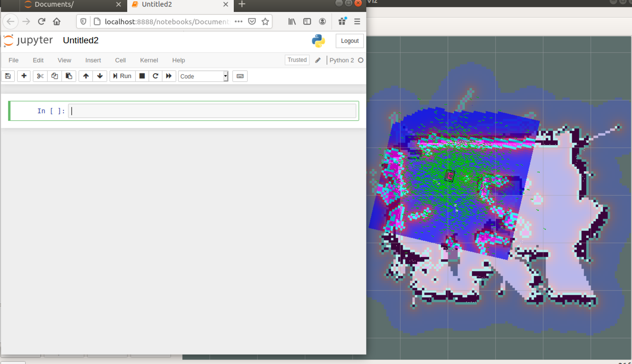
Task: Copy selected cells icon
Action: click(x=55, y=76)
